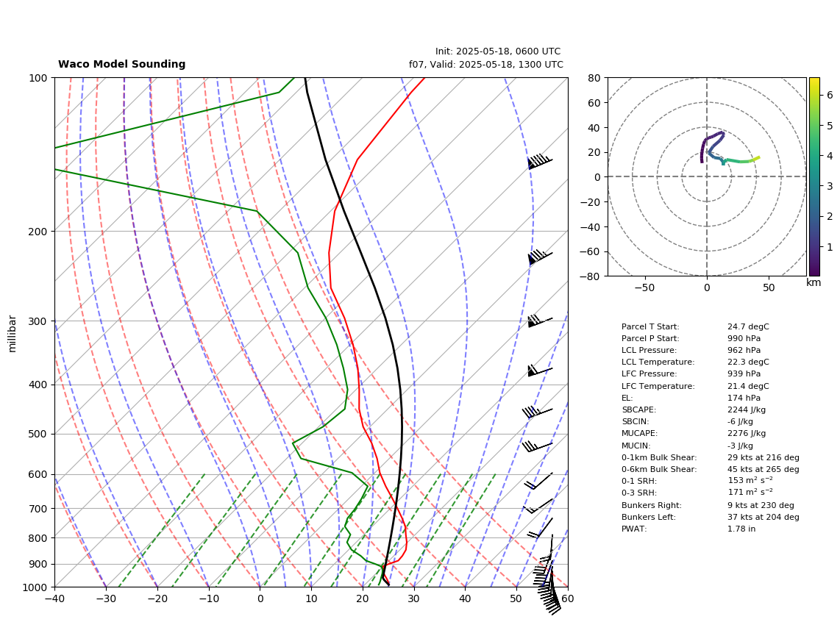Click the wind barb at 300 millibar
The height and width of the screenshot is (622, 840).
tap(540, 321)
